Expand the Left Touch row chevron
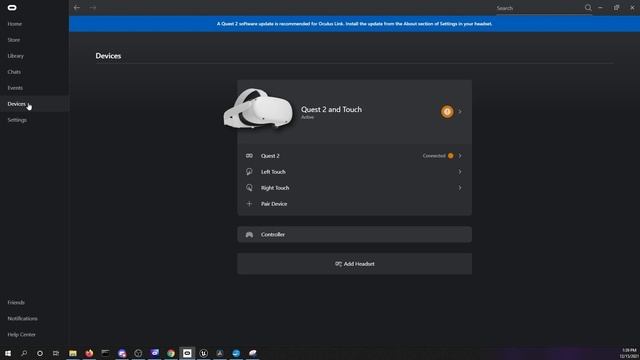640x360 pixels. [460, 172]
